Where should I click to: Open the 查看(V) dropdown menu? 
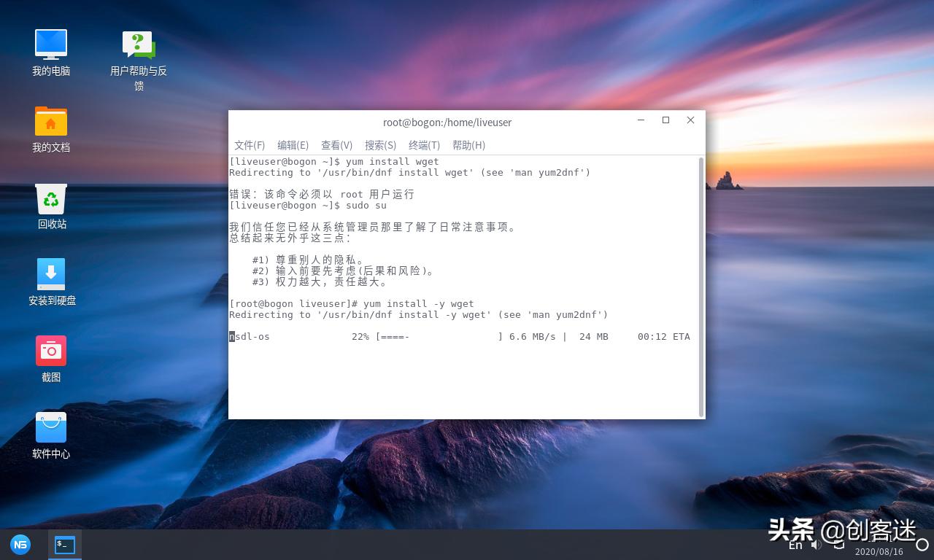[336, 145]
